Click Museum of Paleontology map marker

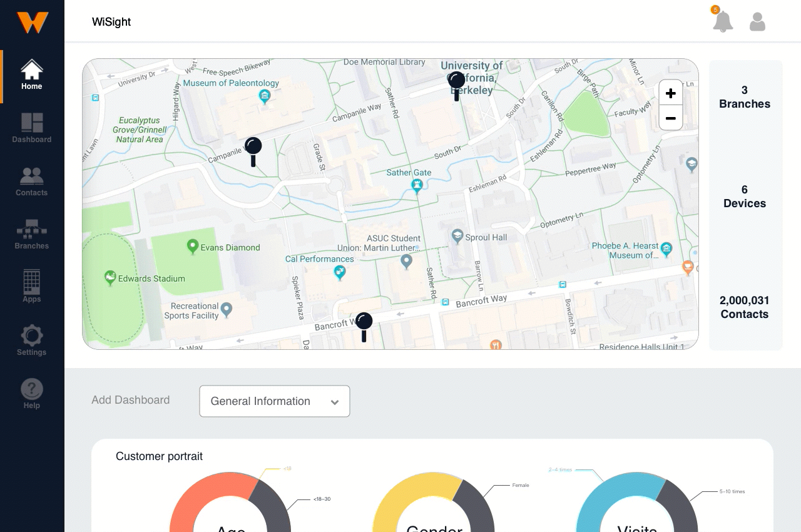click(265, 96)
